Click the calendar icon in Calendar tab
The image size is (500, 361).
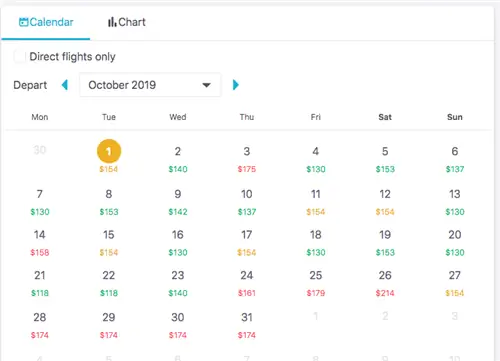coord(23,22)
